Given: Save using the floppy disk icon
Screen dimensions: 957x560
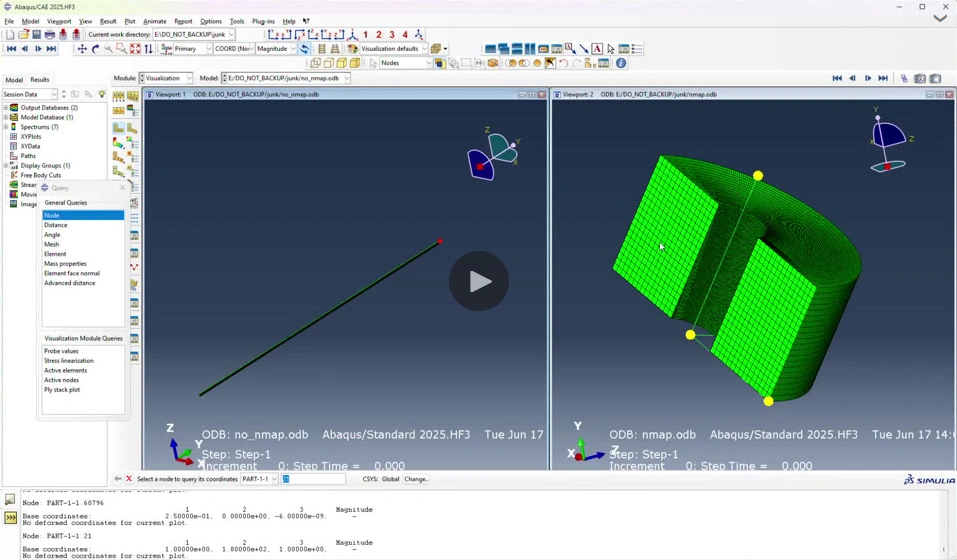Looking at the screenshot, I should click(x=37, y=35).
